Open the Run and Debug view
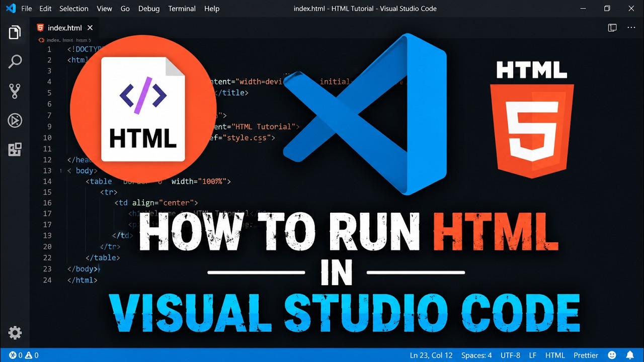The height and width of the screenshot is (362, 644). click(x=15, y=120)
